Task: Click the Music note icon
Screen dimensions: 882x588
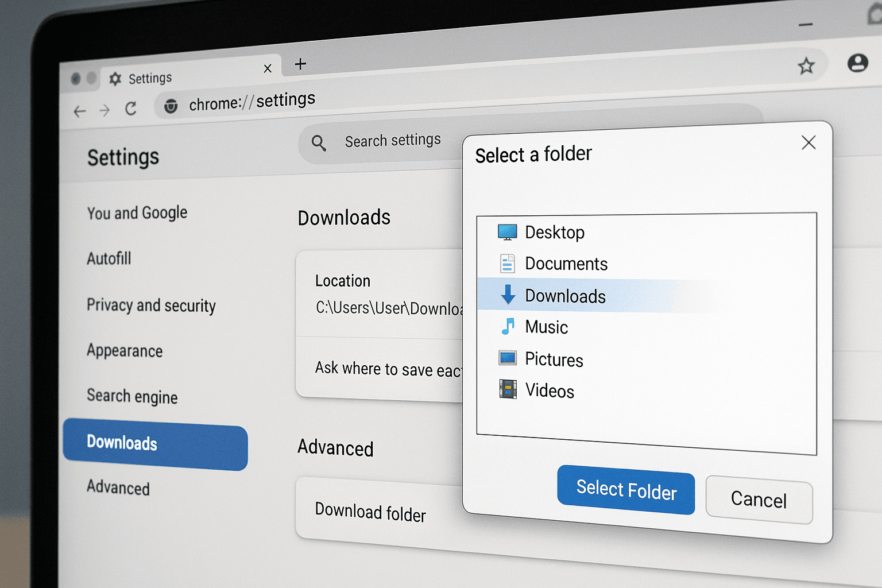Action: tap(508, 326)
